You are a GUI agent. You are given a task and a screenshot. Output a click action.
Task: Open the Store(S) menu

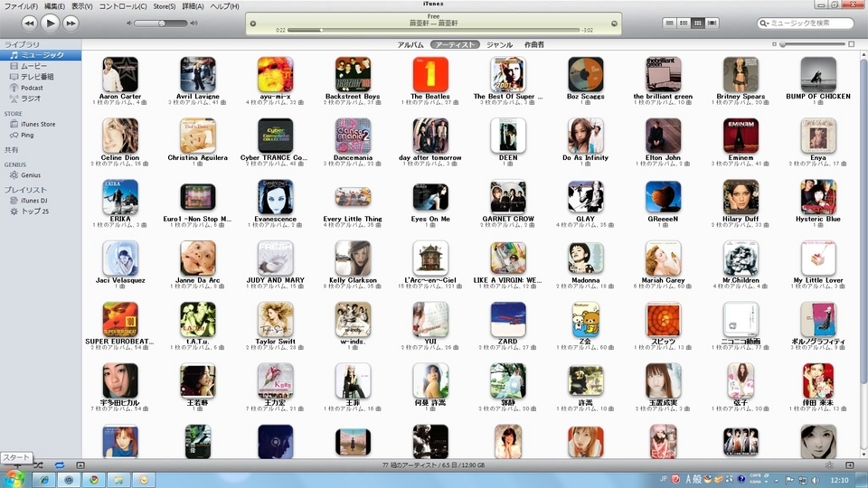tap(165, 6)
